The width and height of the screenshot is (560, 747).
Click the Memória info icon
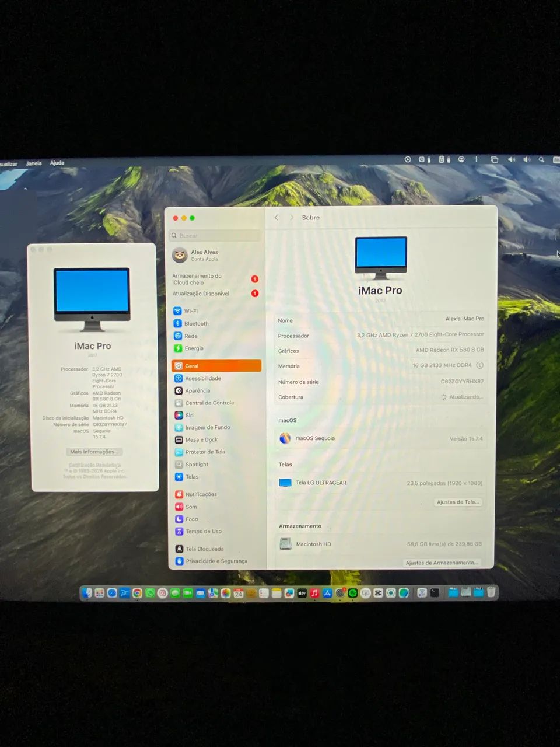[480, 365]
